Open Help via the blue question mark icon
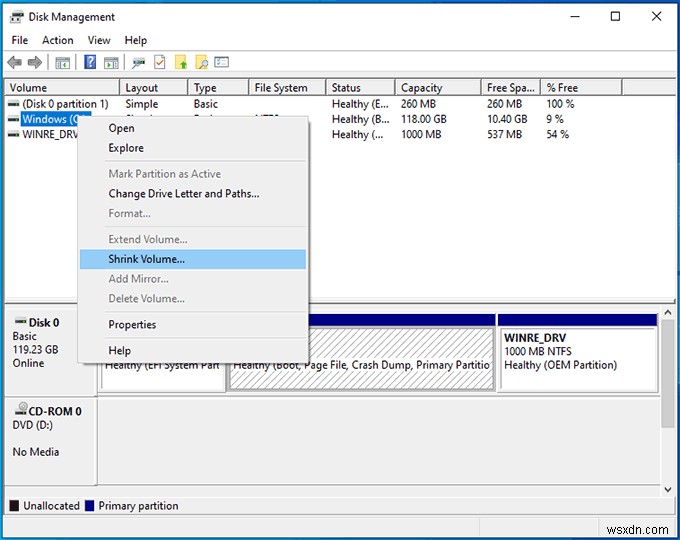This screenshot has height=540, width=680. tap(90, 62)
